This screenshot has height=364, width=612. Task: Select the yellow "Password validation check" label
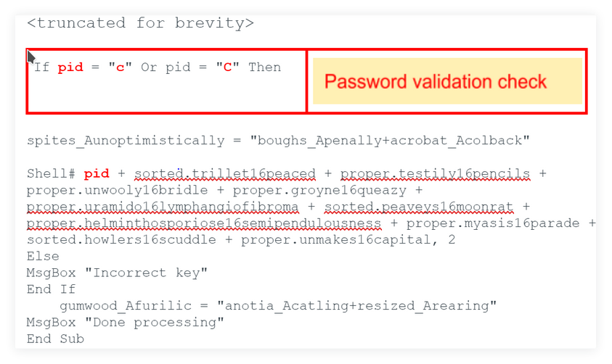coord(436,81)
